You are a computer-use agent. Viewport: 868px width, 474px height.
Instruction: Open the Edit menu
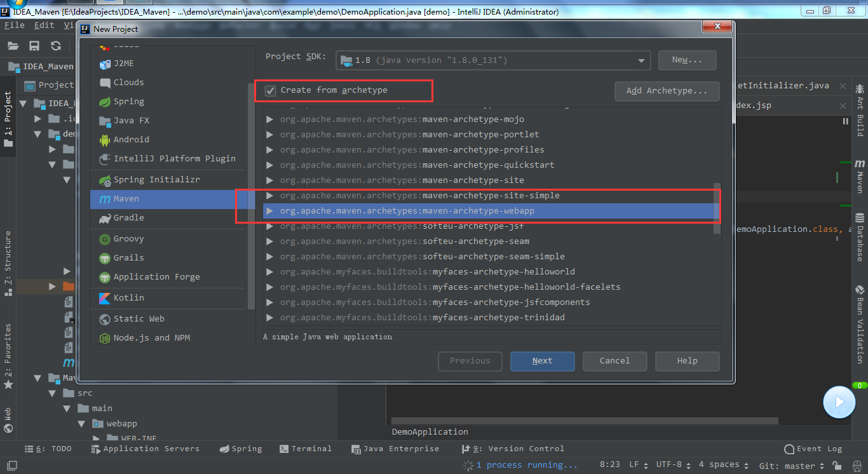pyautogui.click(x=44, y=25)
